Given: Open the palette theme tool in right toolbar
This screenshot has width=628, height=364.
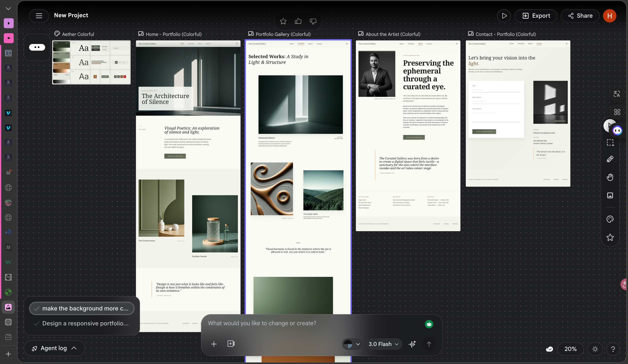Looking at the screenshot, I should pyautogui.click(x=610, y=219).
